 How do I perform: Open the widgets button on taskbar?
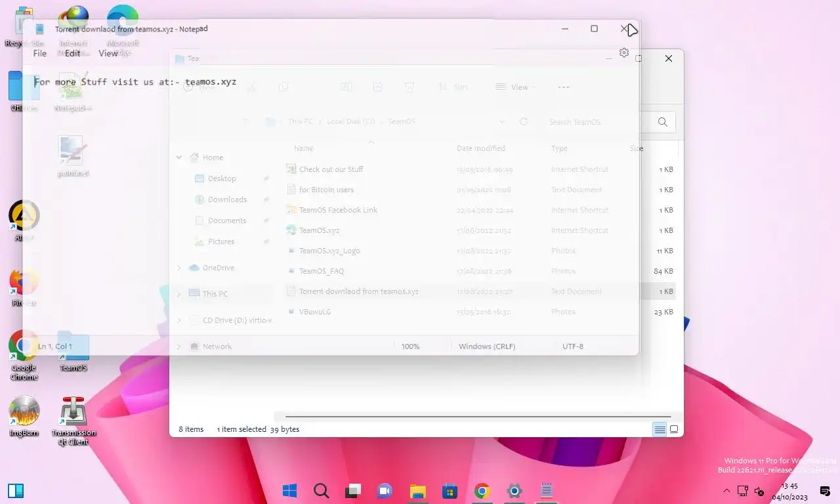point(16,491)
